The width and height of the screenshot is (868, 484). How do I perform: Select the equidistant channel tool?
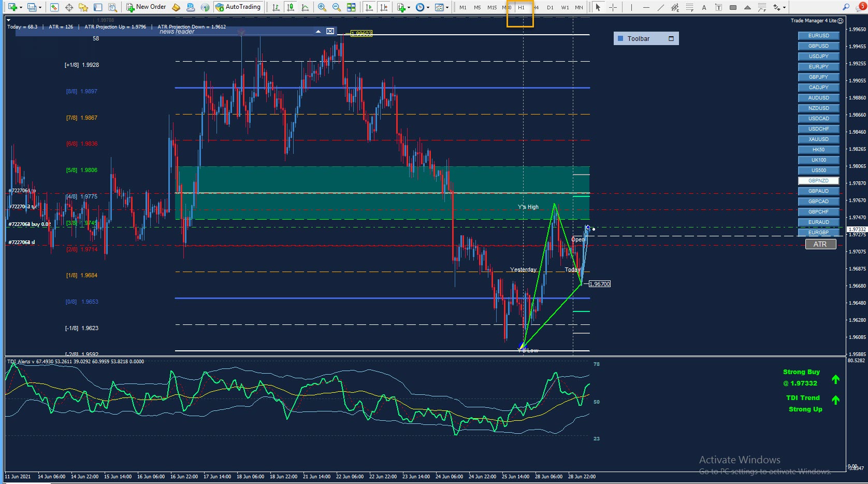click(x=675, y=7)
